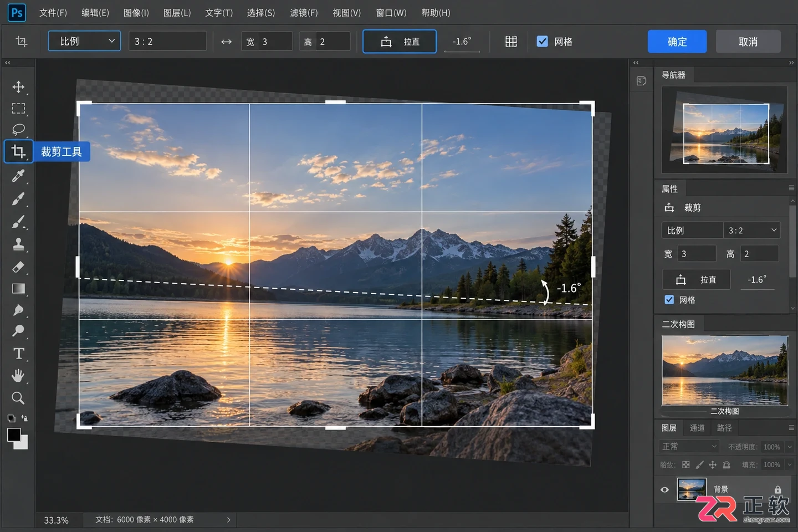
Task: Click 确定 to confirm crop
Action: point(677,42)
